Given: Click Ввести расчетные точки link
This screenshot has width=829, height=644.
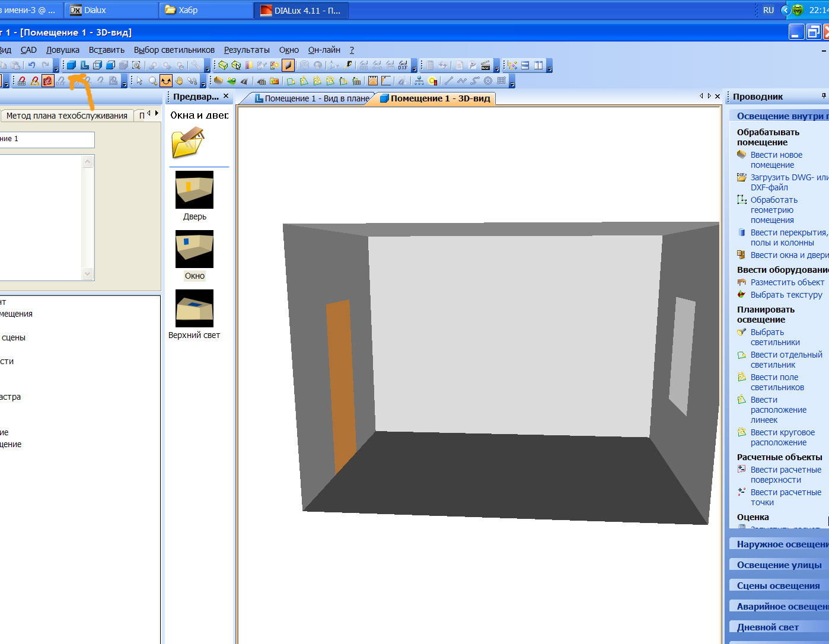Looking at the screenshot, I should point(786,498).
